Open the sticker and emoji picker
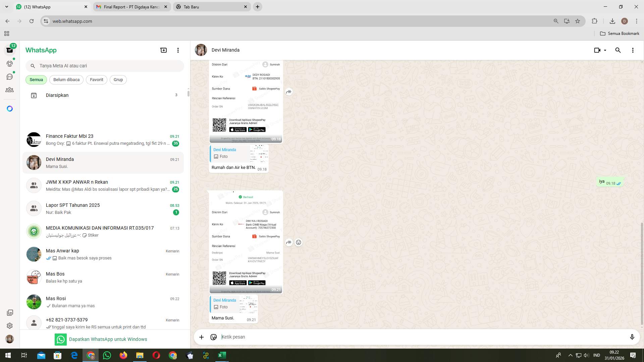Image resolution: width=644 pixels, height=362 pixels. pos(213,337)
